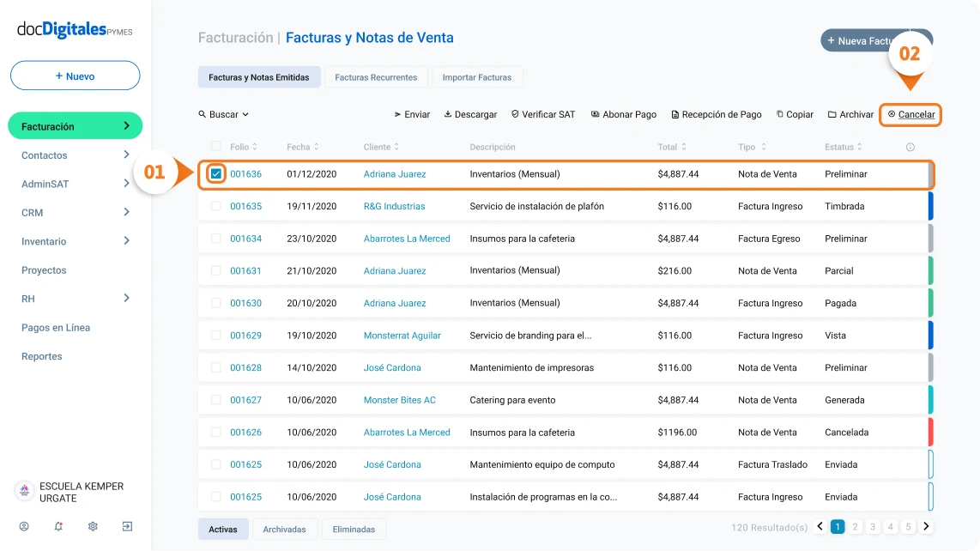Open client Monster Bites AC link

pos(400,400)
